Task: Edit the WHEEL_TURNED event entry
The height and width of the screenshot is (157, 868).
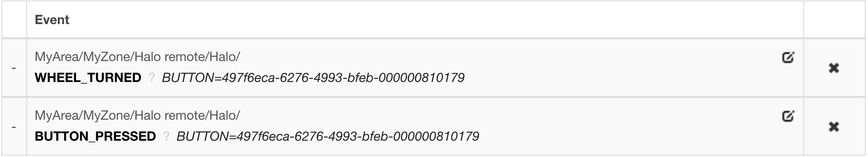Action: click(x=788, y=58)
